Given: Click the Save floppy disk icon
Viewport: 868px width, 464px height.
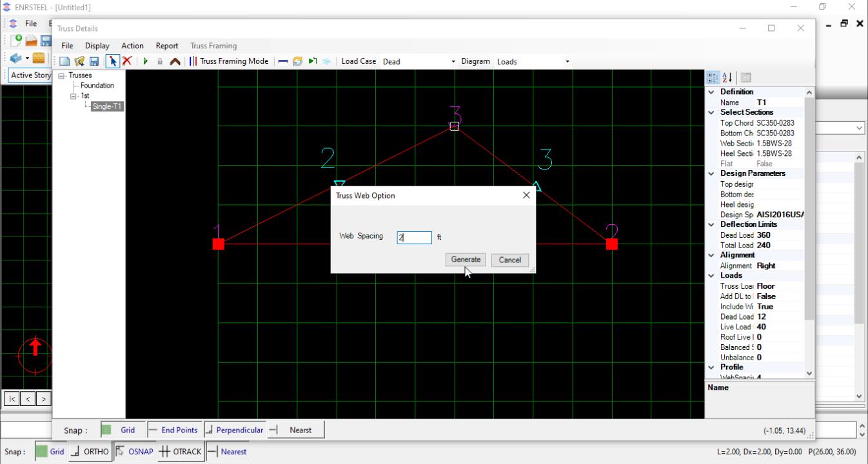Looking at the screenshot, I should 94,61.
